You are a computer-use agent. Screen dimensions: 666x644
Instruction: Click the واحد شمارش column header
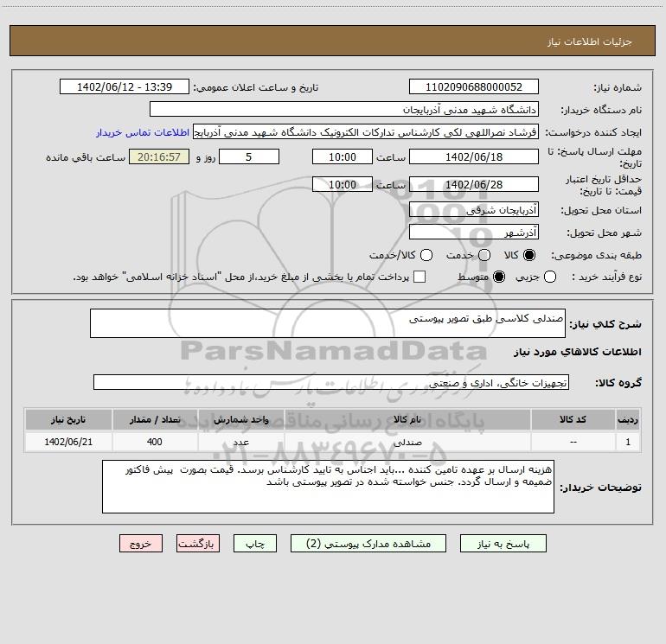[x=240, y=419]
